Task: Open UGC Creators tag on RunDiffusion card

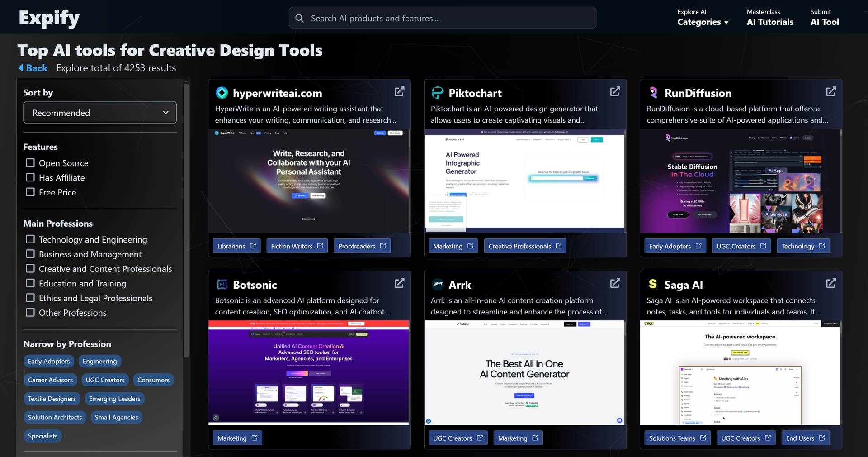Action: pos(741,246)
